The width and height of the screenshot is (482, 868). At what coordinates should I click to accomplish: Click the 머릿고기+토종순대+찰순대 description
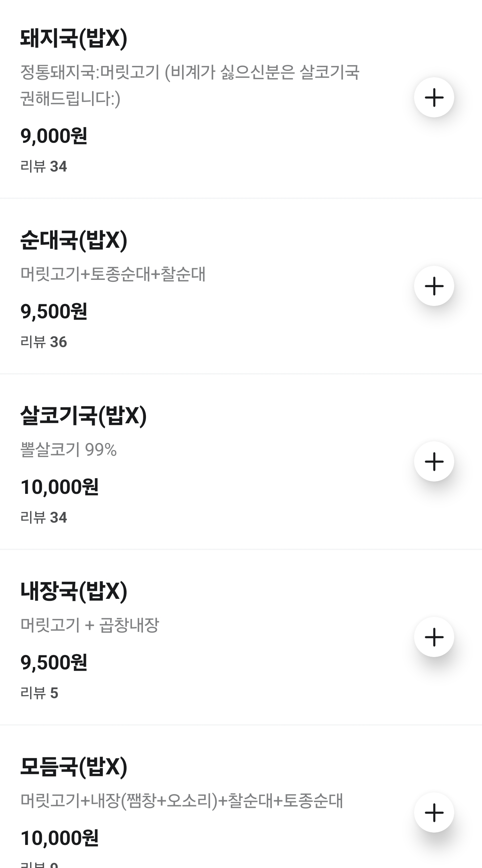[113, 274]
